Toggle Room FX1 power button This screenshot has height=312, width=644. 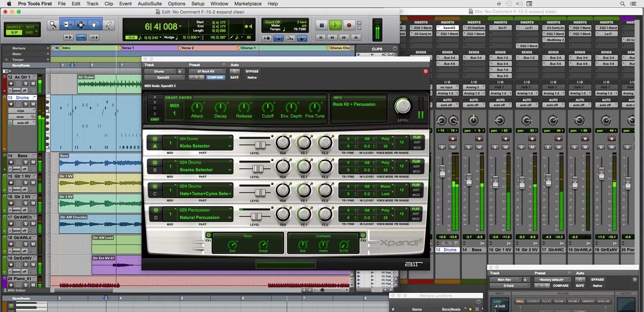pos(209,235)
